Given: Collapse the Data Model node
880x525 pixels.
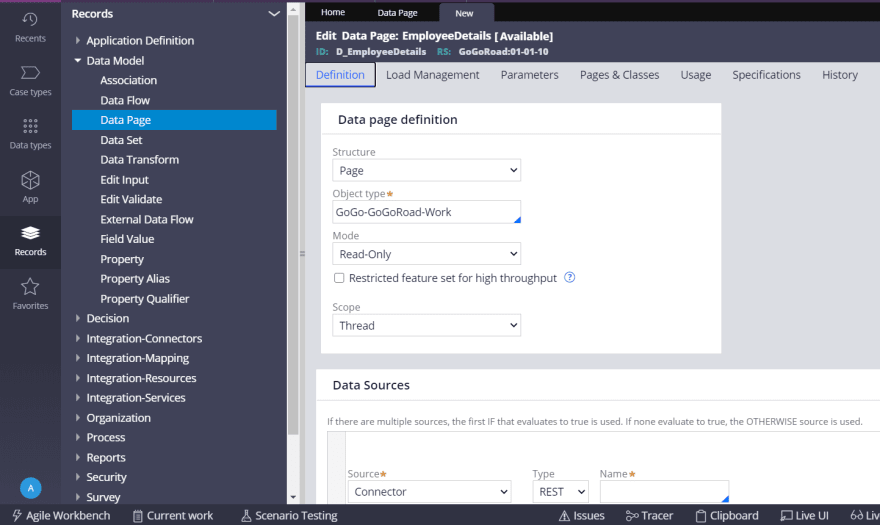Looking at the screenshot, I should pyautogui.click(x=77, y=61).
